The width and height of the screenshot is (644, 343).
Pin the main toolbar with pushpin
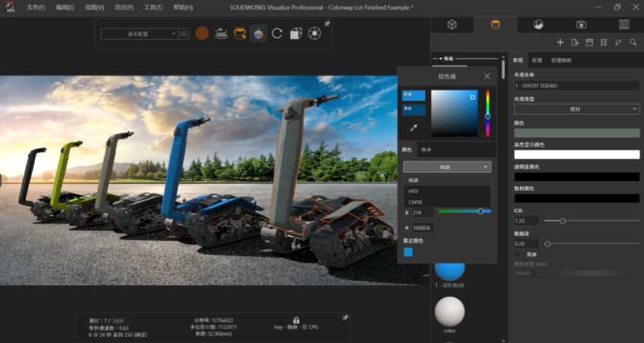[x=327, y=24]
